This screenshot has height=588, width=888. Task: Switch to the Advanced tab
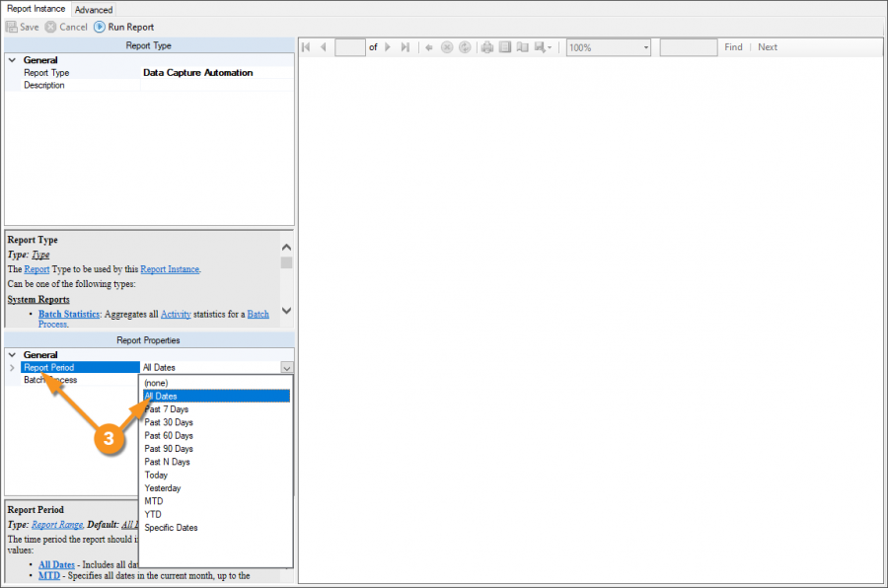tap(94, 10)
